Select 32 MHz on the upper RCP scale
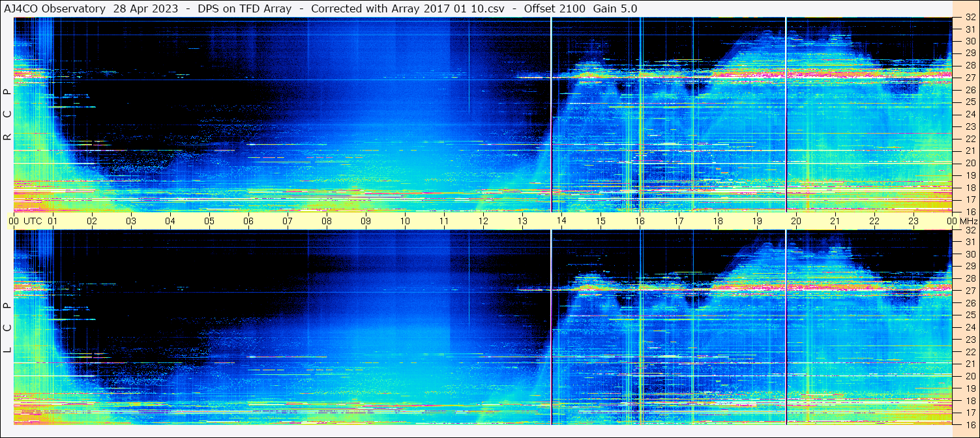Image resolution: width=980 pixels, height=438 pixels. point(969,18)
